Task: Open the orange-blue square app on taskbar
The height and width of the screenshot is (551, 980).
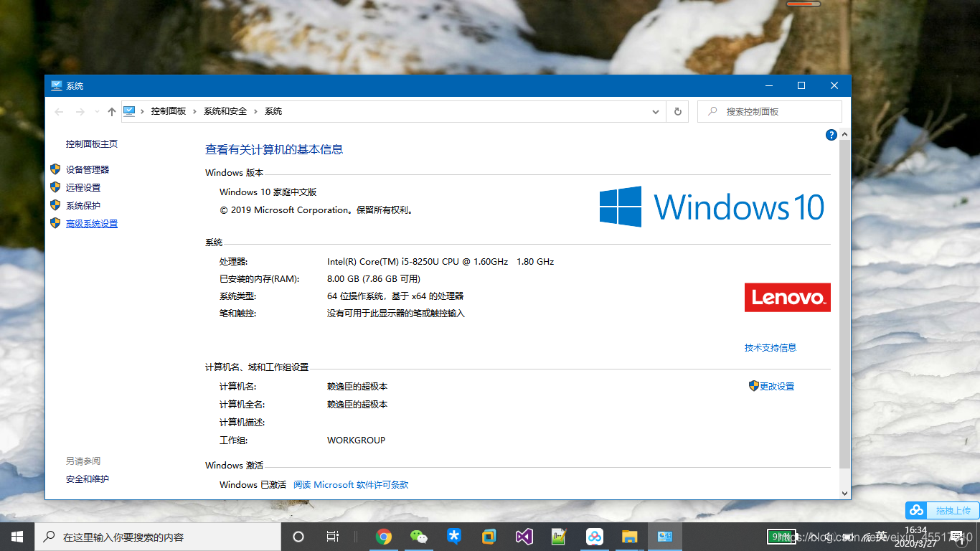Action: (x=489, y=537)
